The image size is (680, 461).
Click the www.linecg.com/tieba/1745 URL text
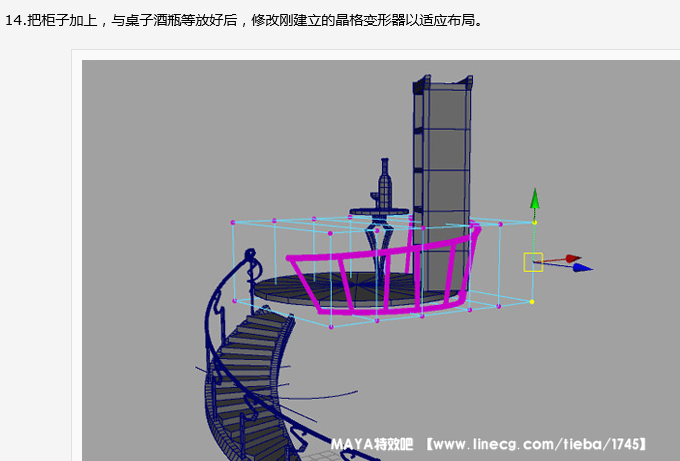click(x=540, y=442)
